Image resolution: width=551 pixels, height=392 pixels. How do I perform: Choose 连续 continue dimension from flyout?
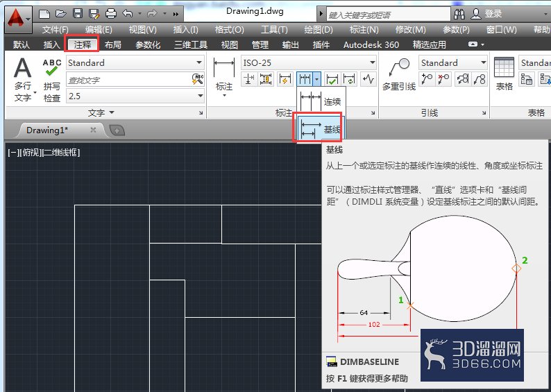click(x=321, y=101)
